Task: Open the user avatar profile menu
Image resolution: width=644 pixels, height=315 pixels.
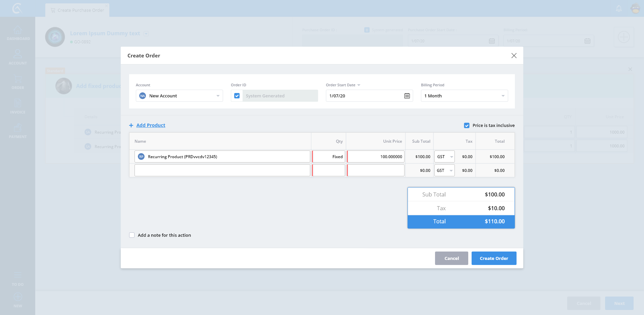Action: point(635,8)
